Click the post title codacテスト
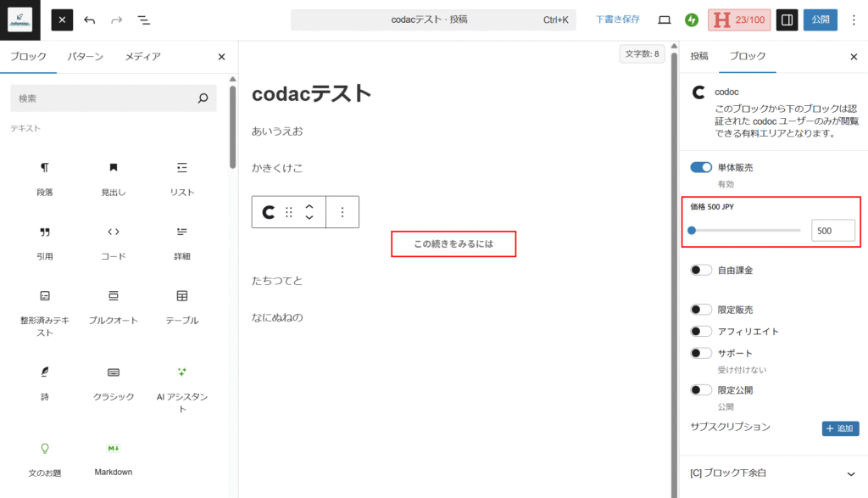Image resolution: width=868 pixels, height=498 pixels. 311,93
